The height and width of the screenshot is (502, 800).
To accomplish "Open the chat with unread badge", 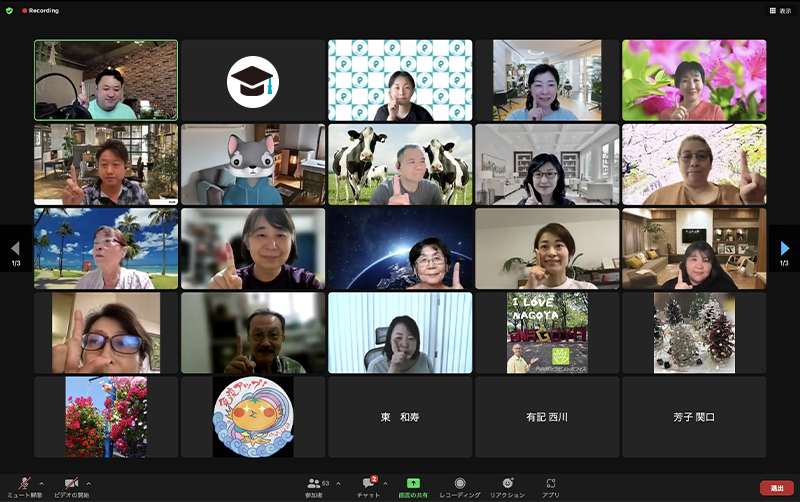I will [369, 484].
